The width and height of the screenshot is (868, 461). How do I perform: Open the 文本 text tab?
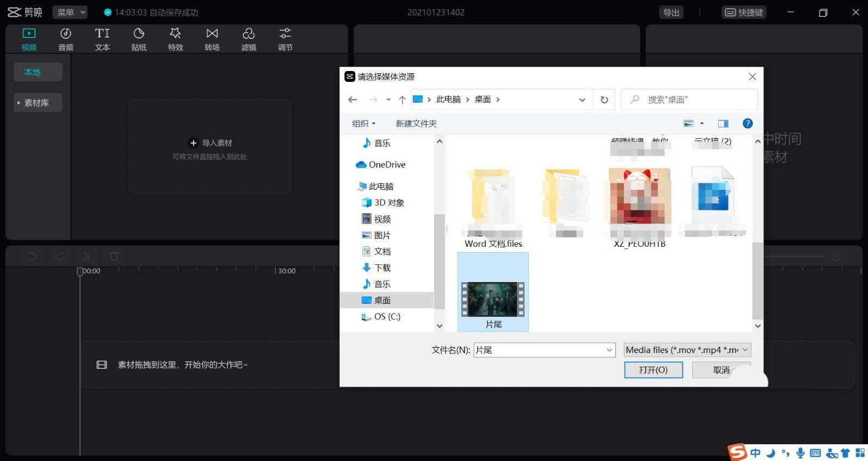pos(102,40)
